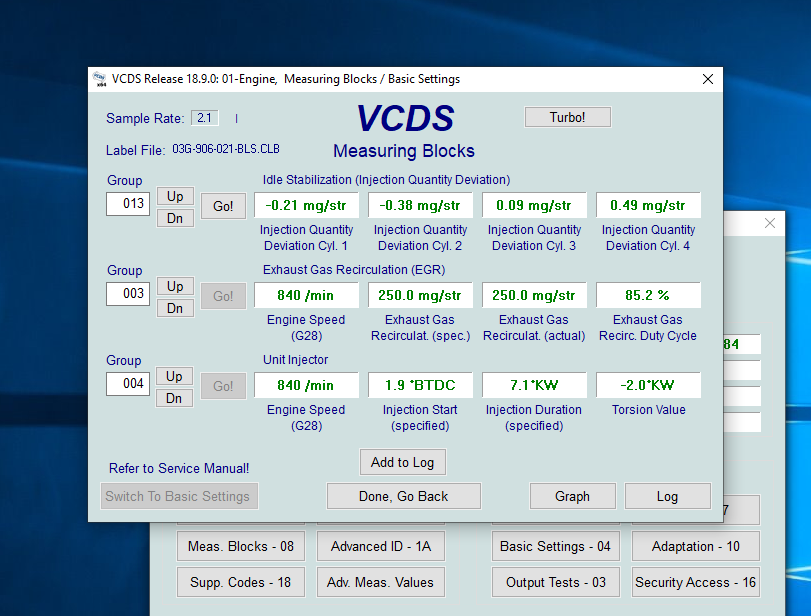The height and width of the screenshot is (616, 811).
Task: Click Go! for Group 013
Action: (x=223, y=206)
